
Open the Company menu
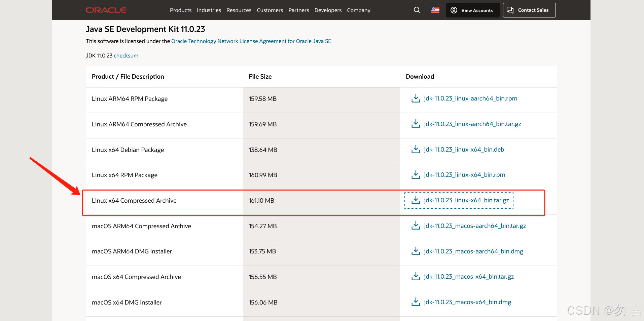pyautogui.click(x=359, y=10)
